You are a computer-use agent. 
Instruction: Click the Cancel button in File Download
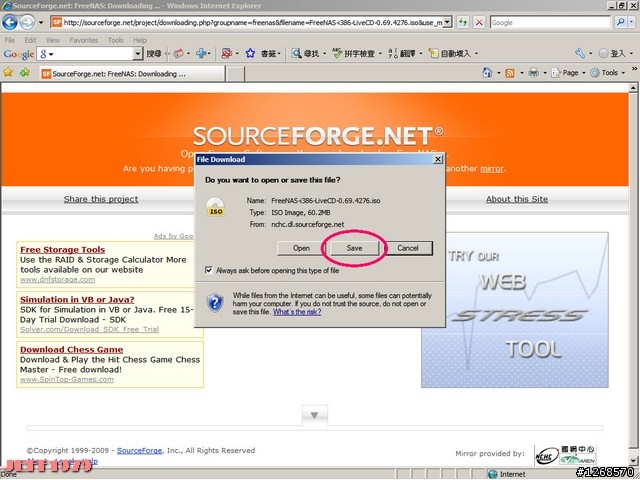pos(408,248)
